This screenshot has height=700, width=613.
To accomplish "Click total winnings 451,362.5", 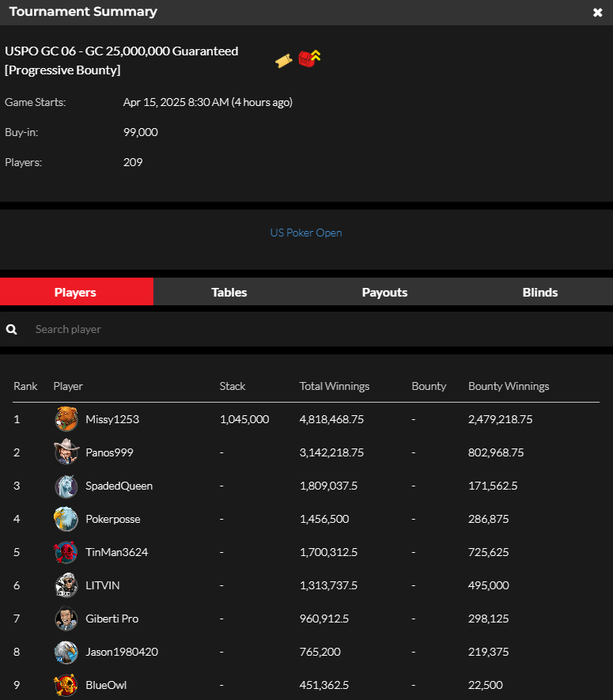I will click(324, 685).
